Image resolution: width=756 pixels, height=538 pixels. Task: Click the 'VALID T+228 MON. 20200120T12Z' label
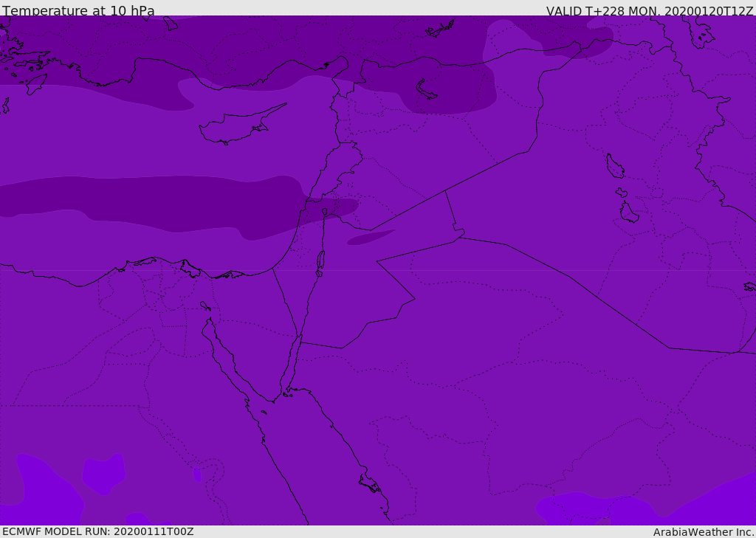tap(650, 10)
